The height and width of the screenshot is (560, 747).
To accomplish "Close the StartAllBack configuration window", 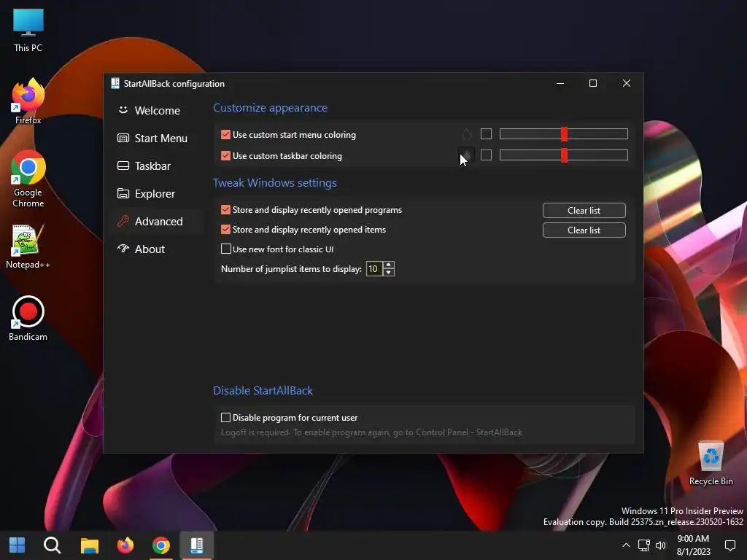I will coord(627,83).
